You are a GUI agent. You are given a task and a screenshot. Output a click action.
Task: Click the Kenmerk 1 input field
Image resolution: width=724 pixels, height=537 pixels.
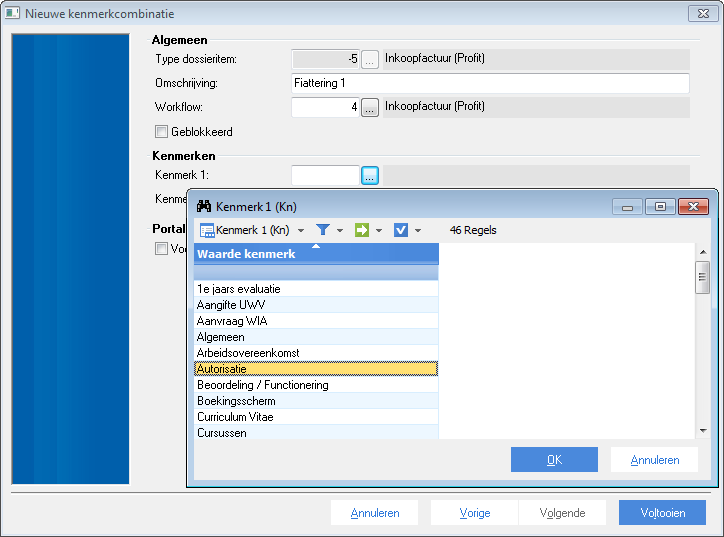click(326, 175)
